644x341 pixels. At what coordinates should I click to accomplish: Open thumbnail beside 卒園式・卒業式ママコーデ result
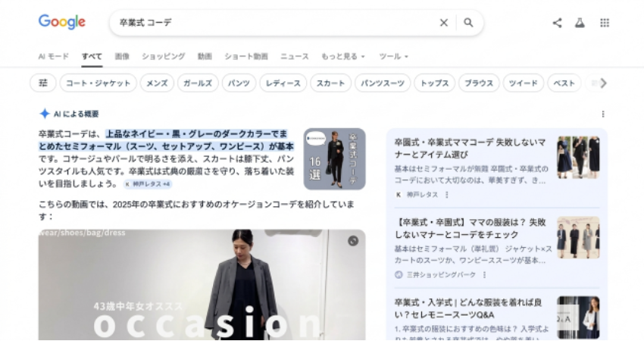(578, 158)
